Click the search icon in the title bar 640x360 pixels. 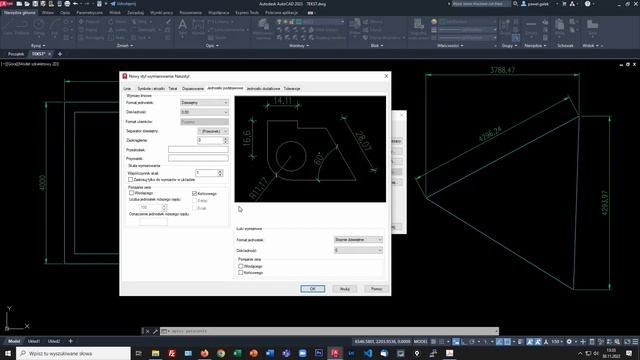pyautogui.click(x=516, y=4)
